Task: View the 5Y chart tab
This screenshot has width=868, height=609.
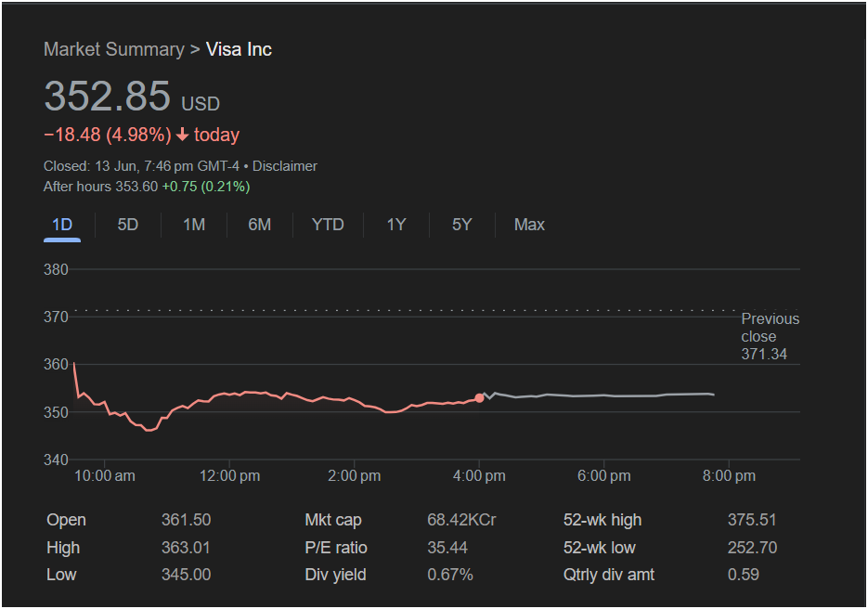Action: coord(461,225)
